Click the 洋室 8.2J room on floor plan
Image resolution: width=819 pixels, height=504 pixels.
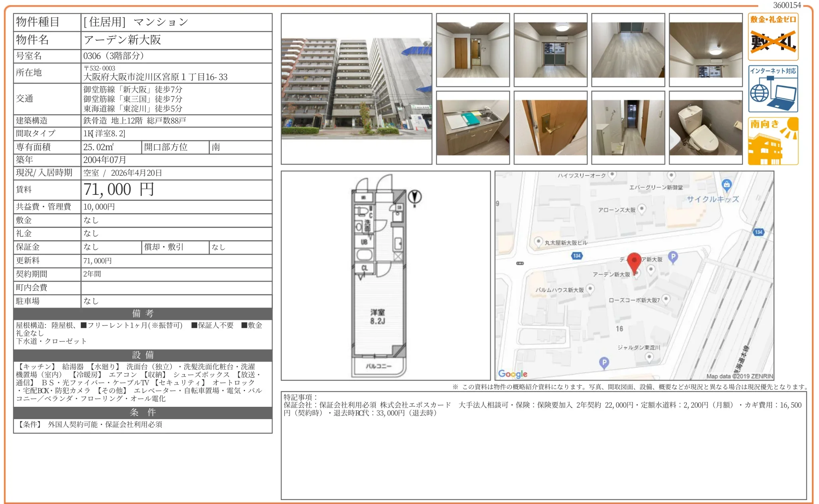point(377,316)
